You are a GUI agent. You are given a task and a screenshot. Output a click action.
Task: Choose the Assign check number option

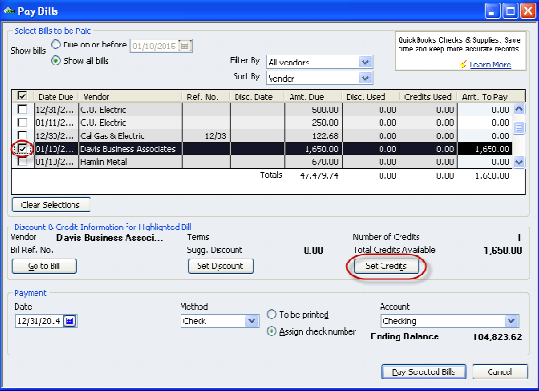(272, 331)
